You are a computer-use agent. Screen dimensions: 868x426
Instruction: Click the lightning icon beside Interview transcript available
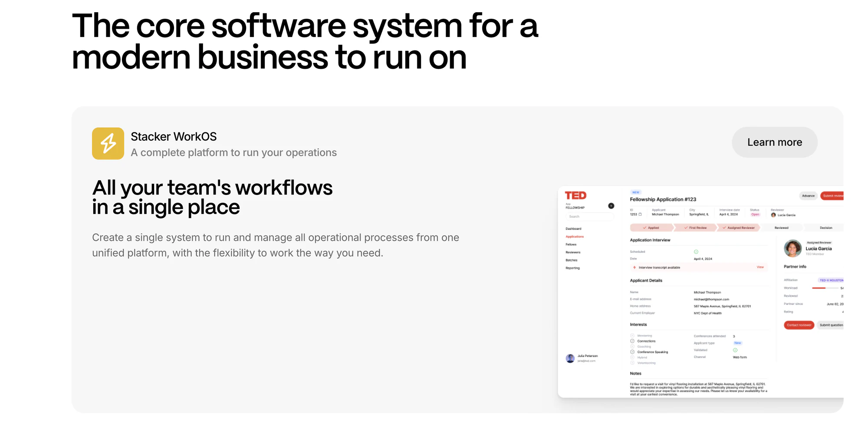click(x=635, y=267)
